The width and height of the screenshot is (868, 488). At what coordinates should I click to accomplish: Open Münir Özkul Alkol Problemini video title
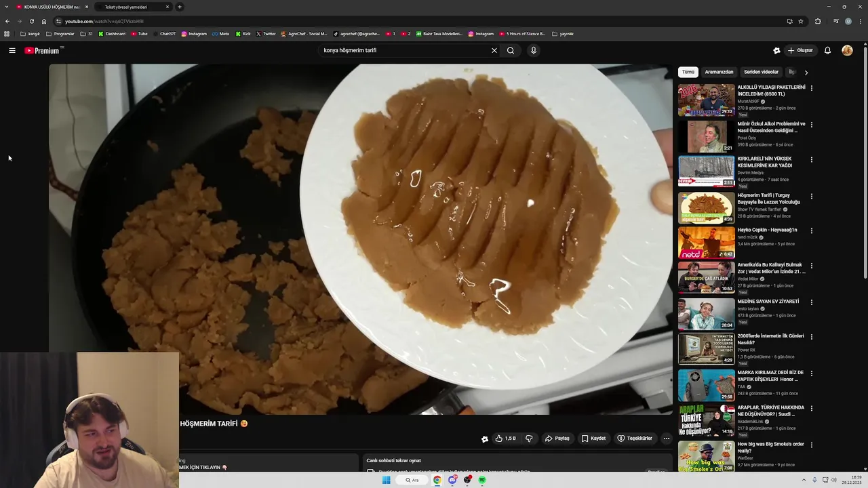(772, 127)
